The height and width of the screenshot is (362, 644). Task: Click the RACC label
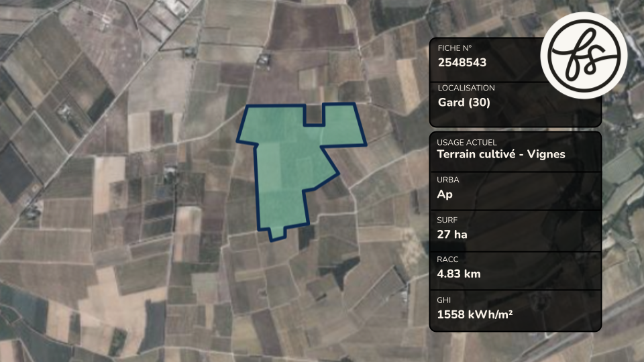coord(447,259)
